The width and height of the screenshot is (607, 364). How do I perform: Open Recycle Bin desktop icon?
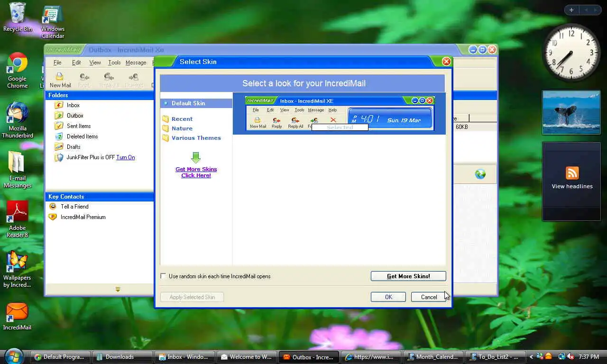[18, 17]
